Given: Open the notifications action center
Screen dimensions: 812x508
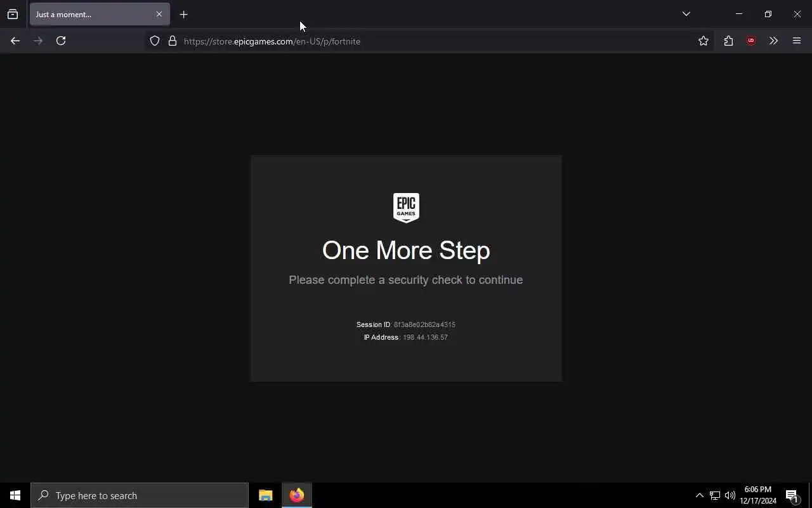Looking at the screenshot, I should [x=792, y=495].
